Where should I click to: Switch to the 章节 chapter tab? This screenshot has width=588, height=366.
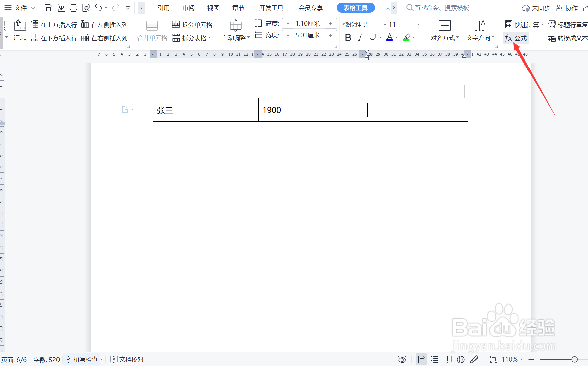[x=238, y=8]
